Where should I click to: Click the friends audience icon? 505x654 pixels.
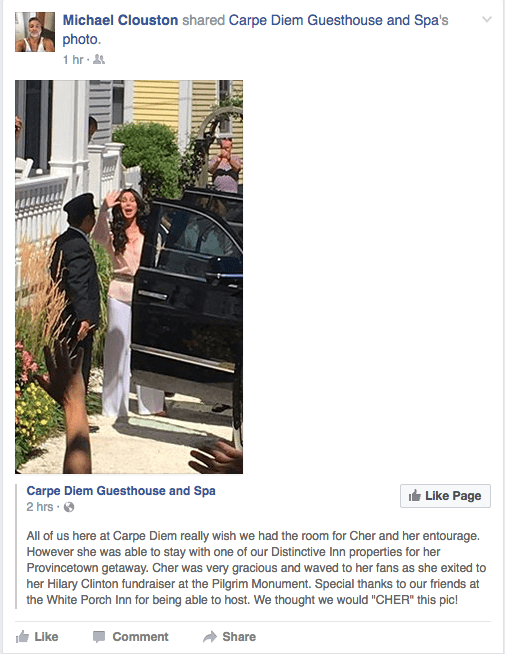98,60
